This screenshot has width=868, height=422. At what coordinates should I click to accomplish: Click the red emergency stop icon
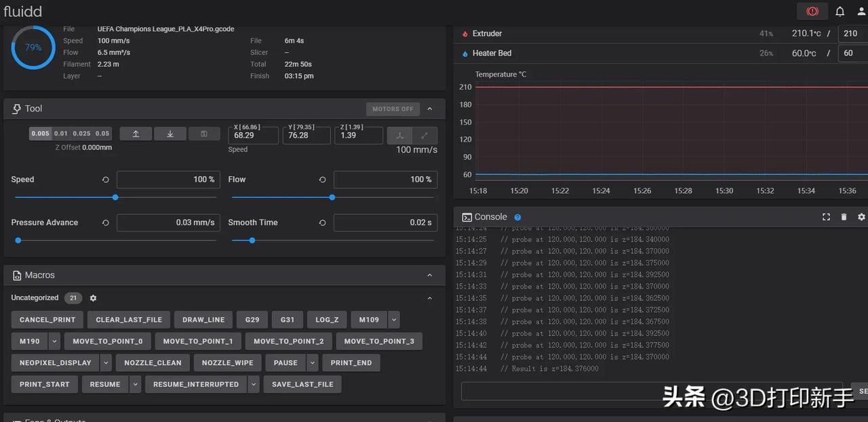(x=812, y=11)
